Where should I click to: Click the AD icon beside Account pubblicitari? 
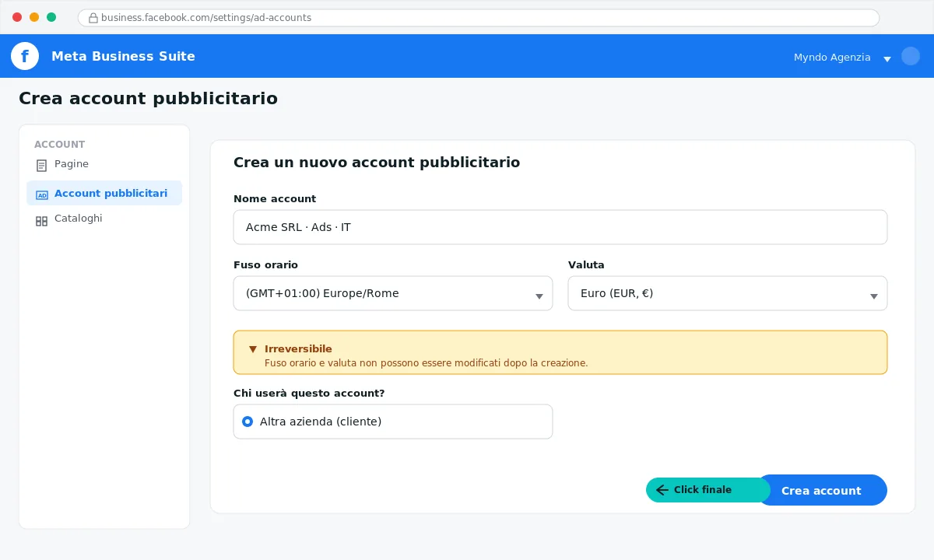tap(42, 194)
